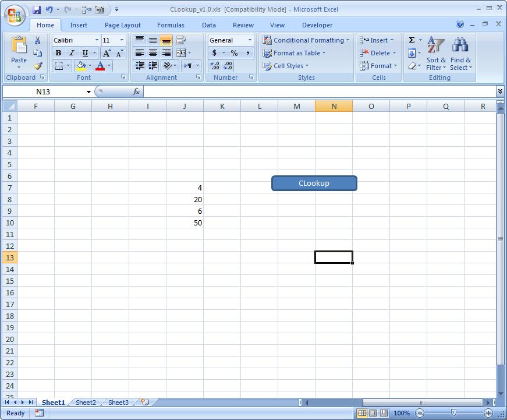Open Sort & Filter
Viewport: 507px width, 420px height.
pyautogui.click(x=436, y=54)
